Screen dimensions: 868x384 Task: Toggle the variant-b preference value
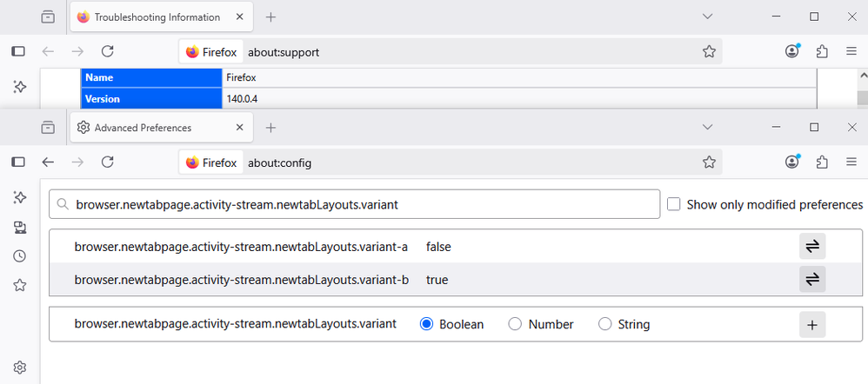coord(811,279)
